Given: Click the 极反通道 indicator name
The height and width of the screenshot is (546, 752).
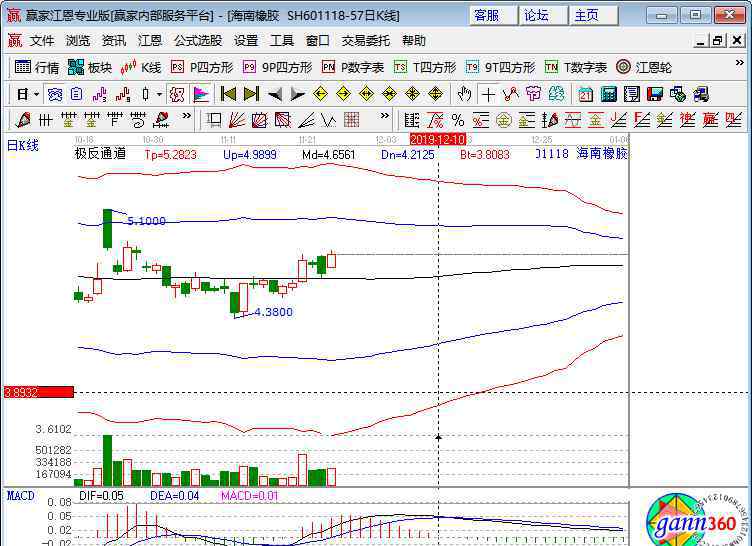Looking at the screenshot, I should coord(100,154).
